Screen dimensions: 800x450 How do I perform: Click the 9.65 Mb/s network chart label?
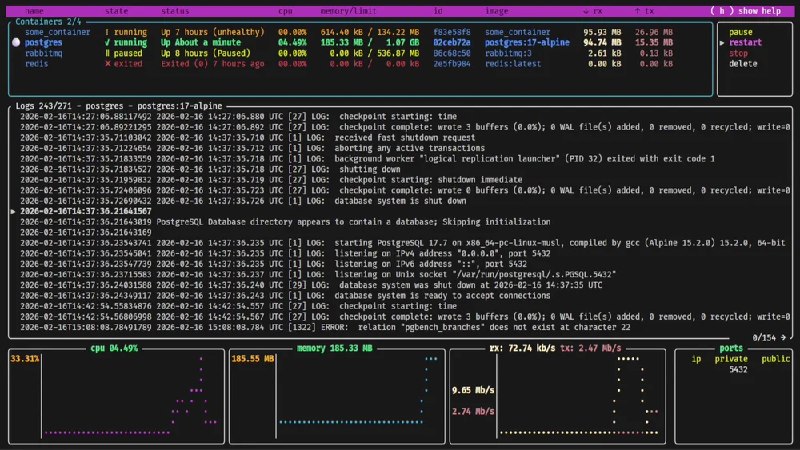pos(473,391)
